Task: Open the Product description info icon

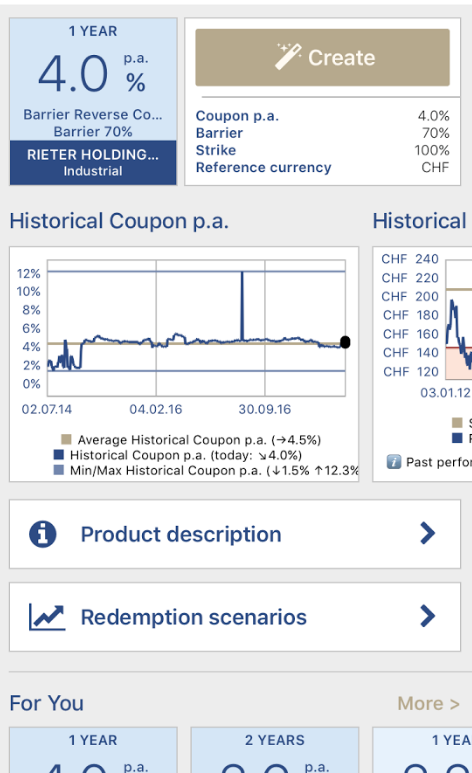Action: [x=43, y=534]
